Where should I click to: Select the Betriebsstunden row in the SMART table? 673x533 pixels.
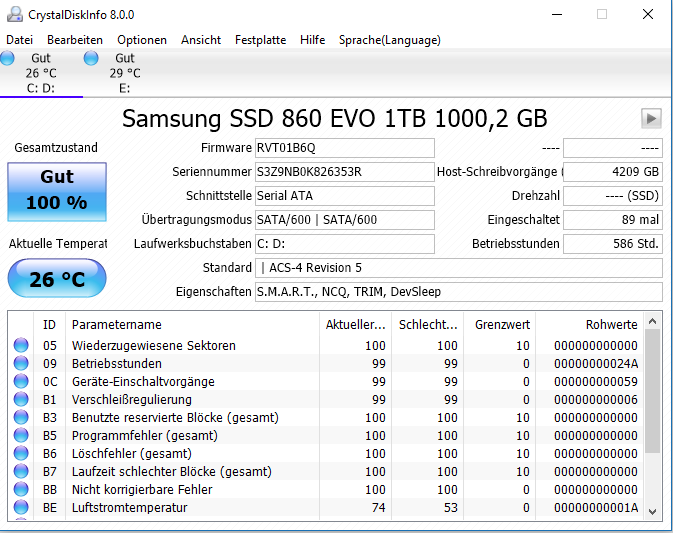[x=326, y=363]
